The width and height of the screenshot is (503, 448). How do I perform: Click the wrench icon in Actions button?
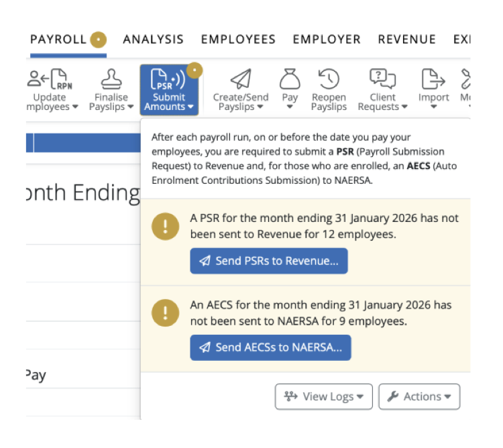[x=393, y=396]
